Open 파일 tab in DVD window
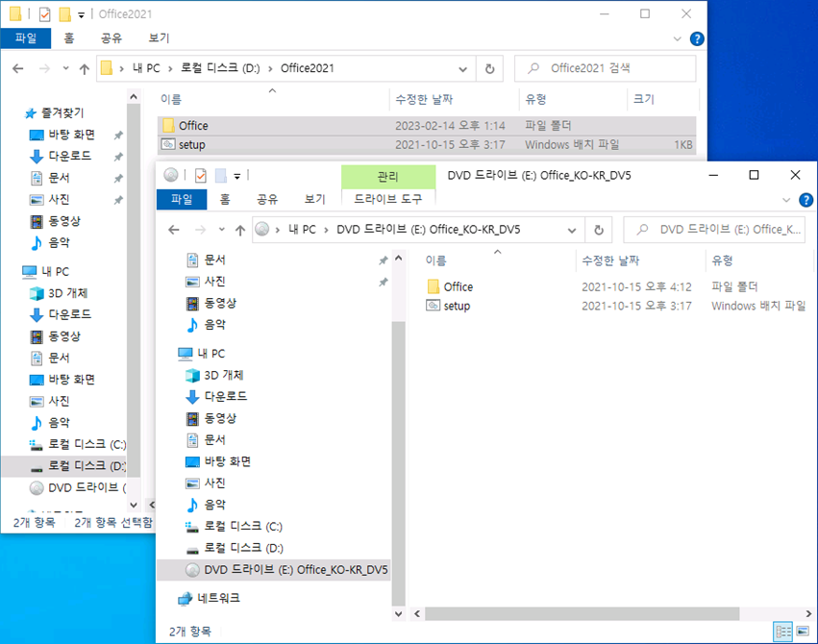 pyautogui.click(x=182, y=199)
